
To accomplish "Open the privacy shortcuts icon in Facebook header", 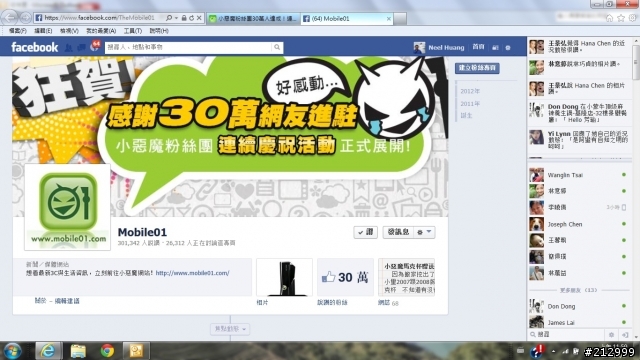I will tap(495, 48).
